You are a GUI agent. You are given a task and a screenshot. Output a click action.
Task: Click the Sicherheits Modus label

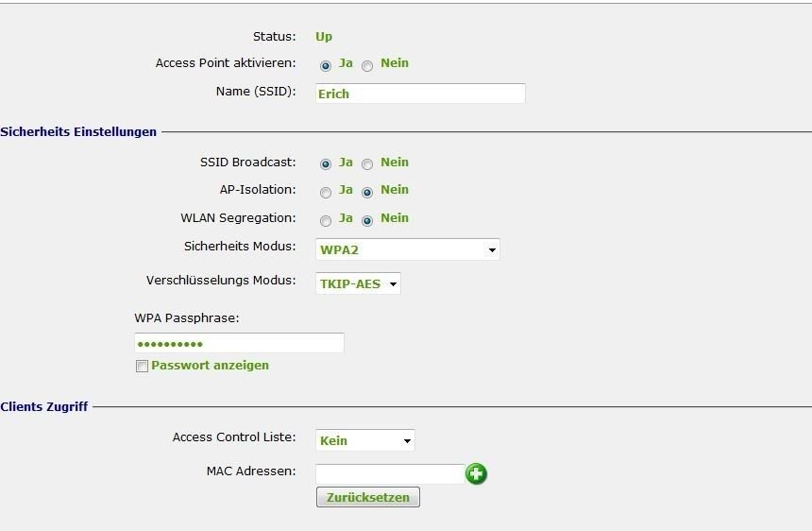tap(240, 246)
